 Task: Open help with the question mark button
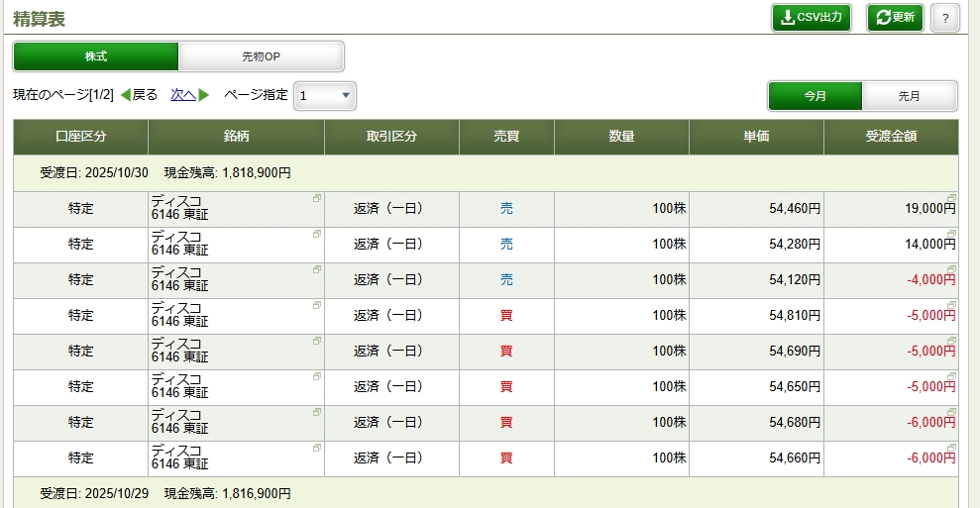pyautogui.click(x=944, y=18)
